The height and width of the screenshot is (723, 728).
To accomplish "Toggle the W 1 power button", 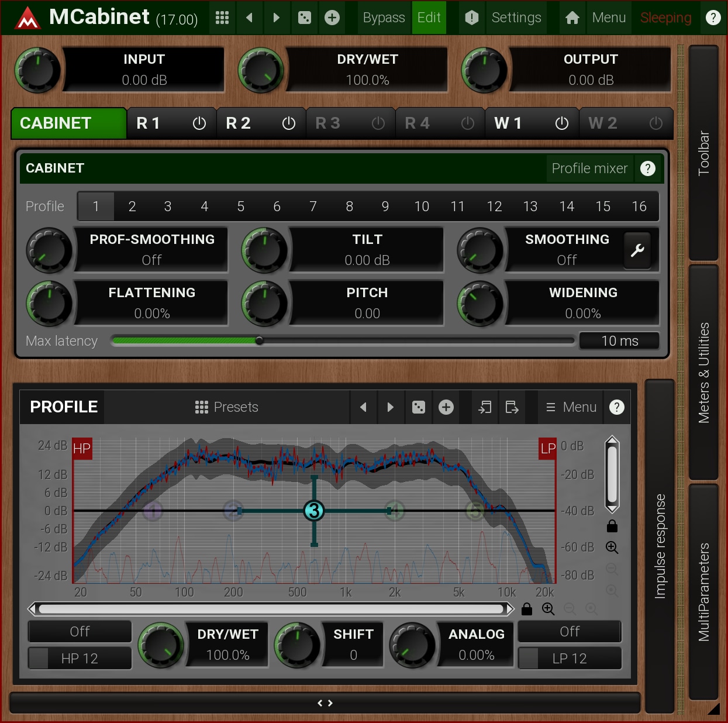I will point(561,123).
